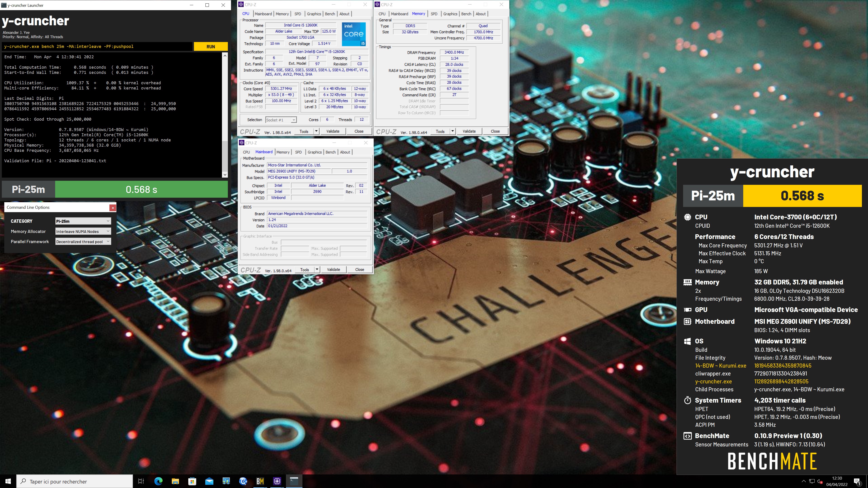This screenshot has width=868, height=488.
Task: Open the Socket #1 selection dropdown
Action: click(x=281, y=120)
